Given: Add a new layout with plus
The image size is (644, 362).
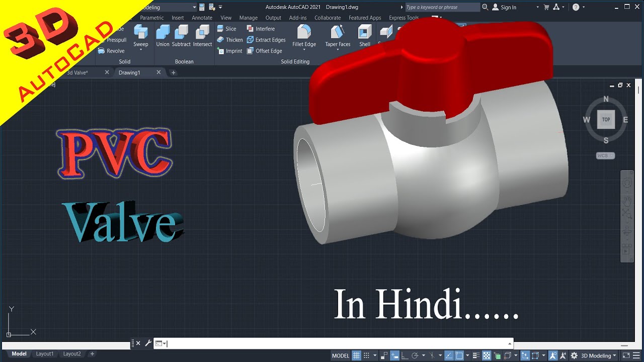Looking at the screenshot, I should coord(92,354).
